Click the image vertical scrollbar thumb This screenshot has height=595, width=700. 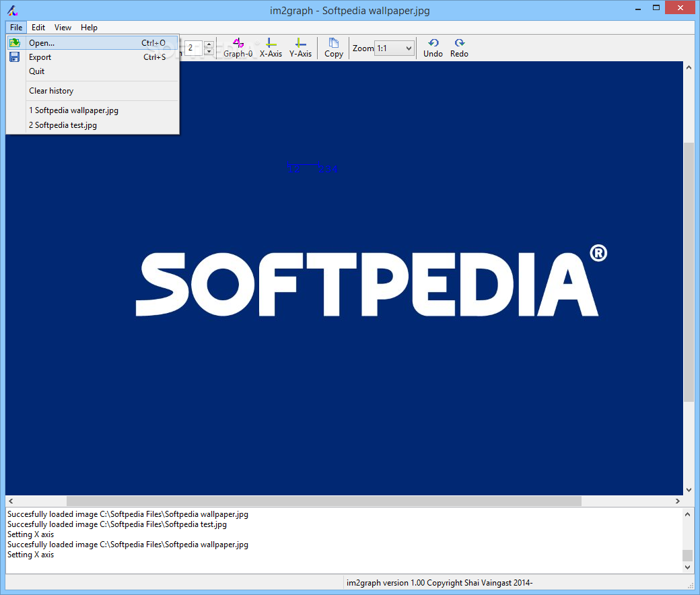click(x=689, y=272)
